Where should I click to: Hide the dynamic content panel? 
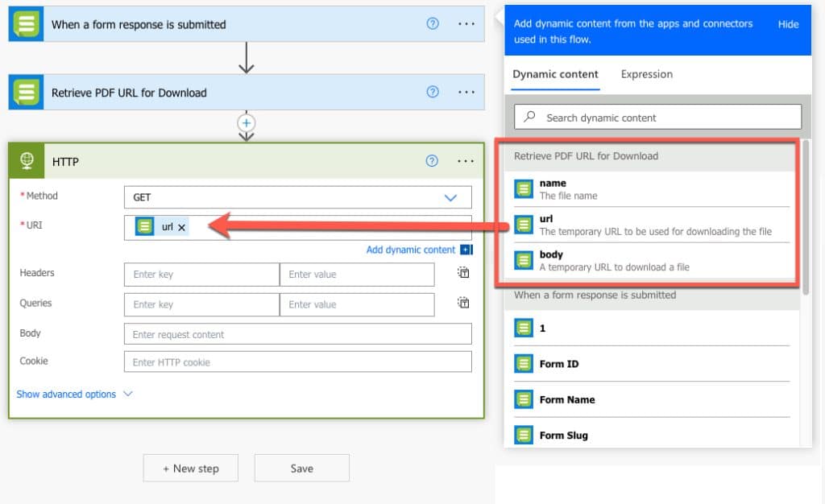click(787, 24)
